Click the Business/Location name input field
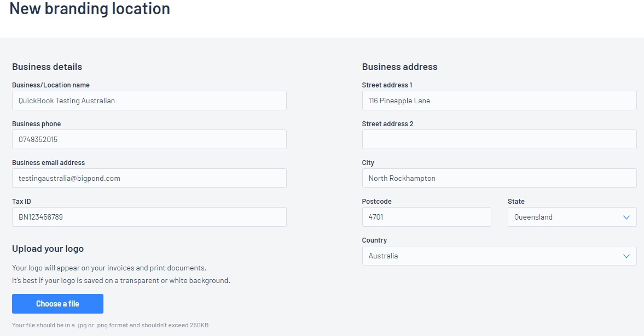Screen dimensions: 644x336 point(149,101)
